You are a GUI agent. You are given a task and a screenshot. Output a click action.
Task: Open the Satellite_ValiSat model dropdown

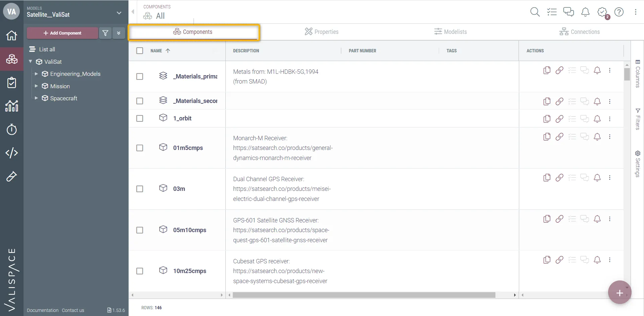pyautogui.click(x=119, y=13)
